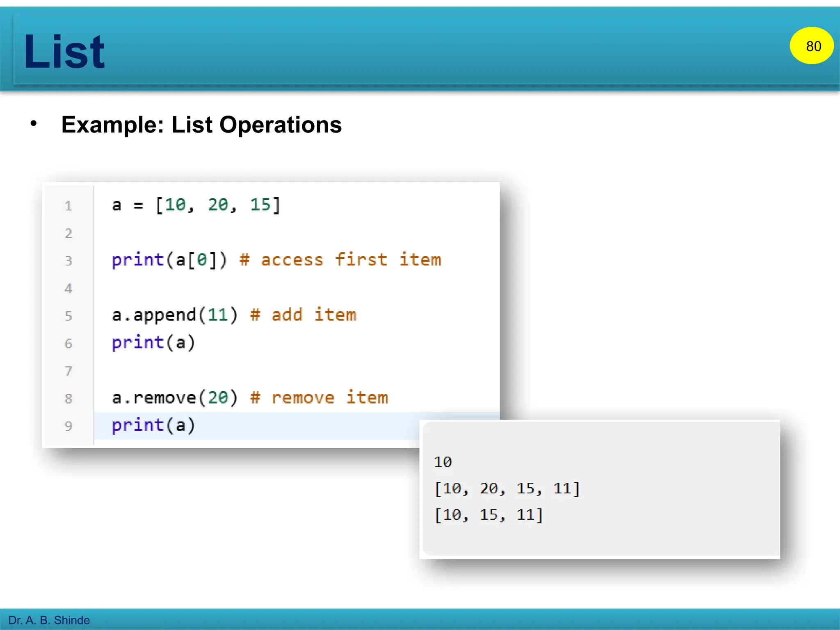The height and width of the screenshot is (630, 840).
Task: Click author name 'Dr. A. B. Shinde'
Action: (49, 620)
